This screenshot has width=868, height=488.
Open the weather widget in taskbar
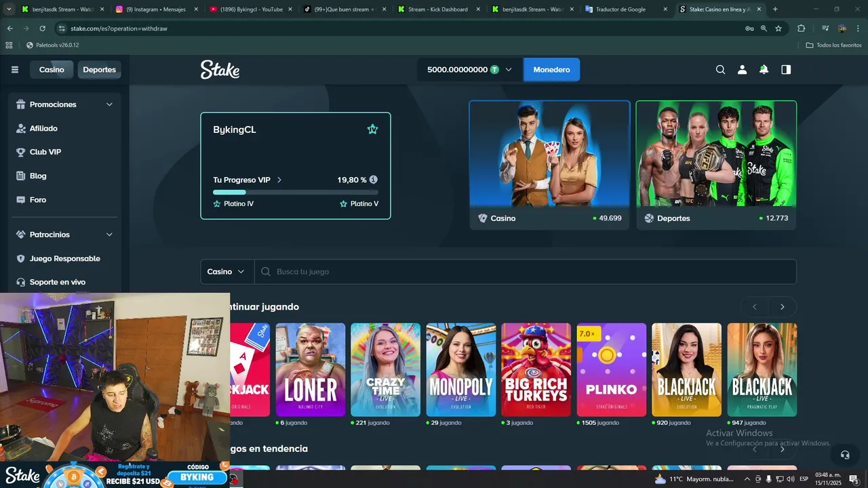694,479
